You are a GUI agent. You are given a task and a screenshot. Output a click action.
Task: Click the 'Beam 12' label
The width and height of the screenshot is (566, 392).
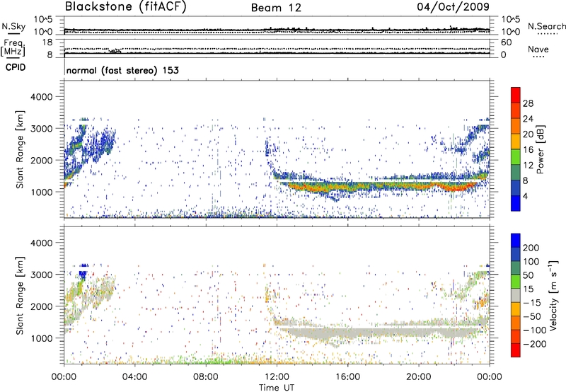(276, 8)
